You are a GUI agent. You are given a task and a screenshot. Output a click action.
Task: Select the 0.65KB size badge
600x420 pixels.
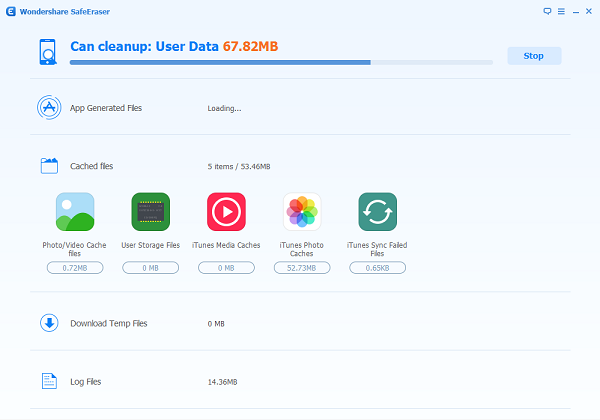click(377, 268)
